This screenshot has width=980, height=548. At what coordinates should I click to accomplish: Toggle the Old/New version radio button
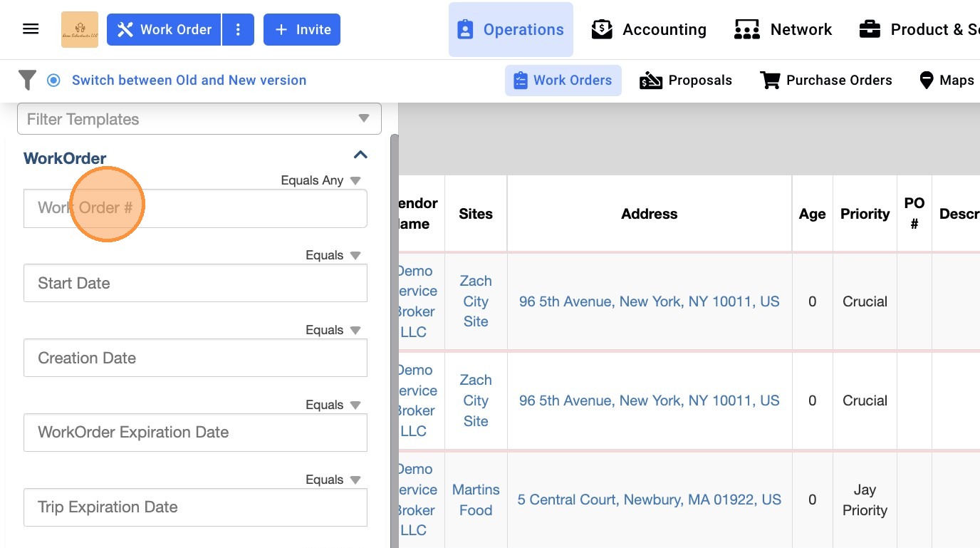pos(53,81)
